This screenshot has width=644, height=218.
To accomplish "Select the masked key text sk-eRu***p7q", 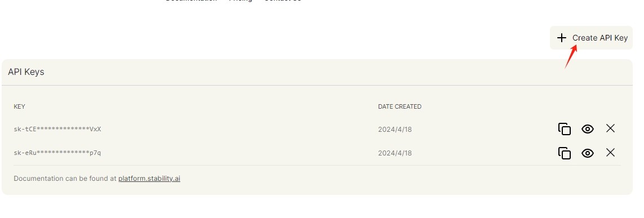I will (57, 153).
